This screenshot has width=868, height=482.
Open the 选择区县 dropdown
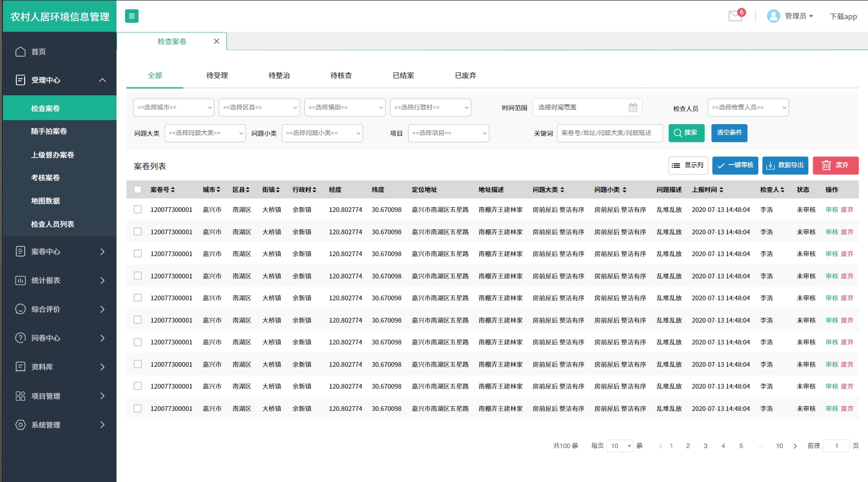coord(259,107)
